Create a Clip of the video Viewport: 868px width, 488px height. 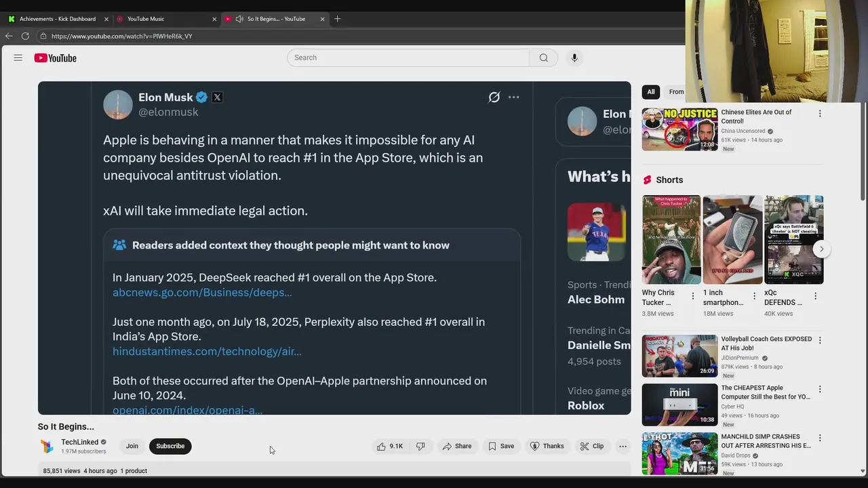[x=591, y=446]
